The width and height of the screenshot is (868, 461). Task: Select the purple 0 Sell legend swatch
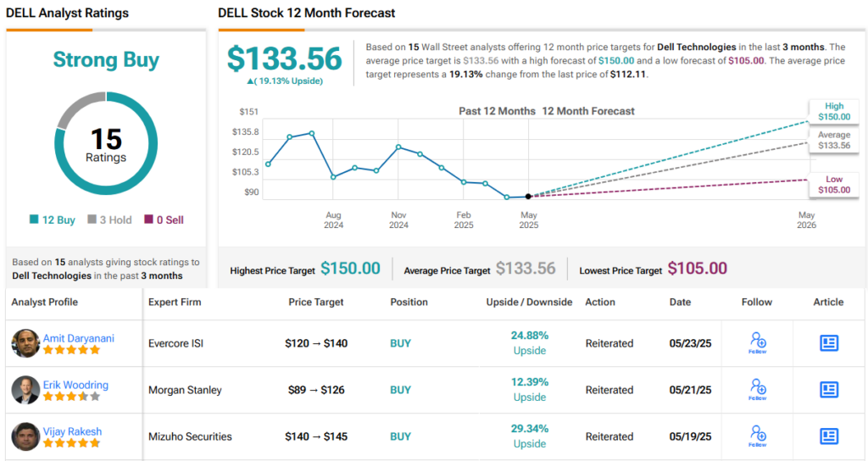(x=148, y=219)
